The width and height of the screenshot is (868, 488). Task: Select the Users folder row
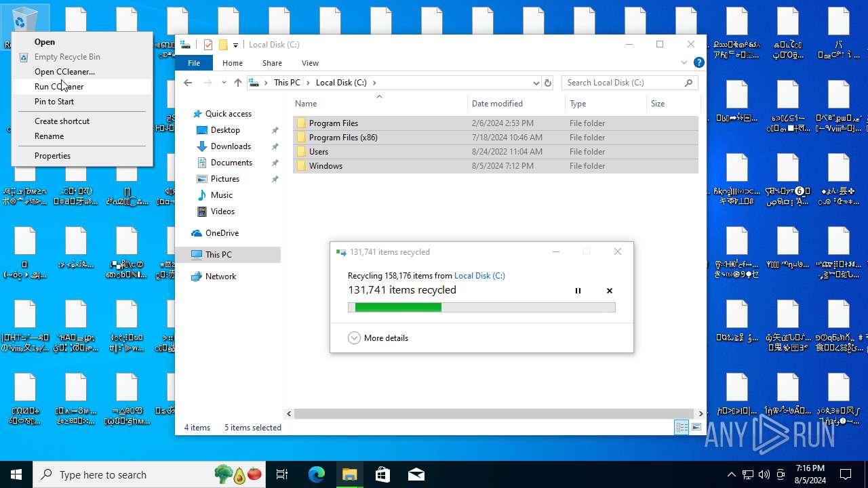tap(496, 152)
